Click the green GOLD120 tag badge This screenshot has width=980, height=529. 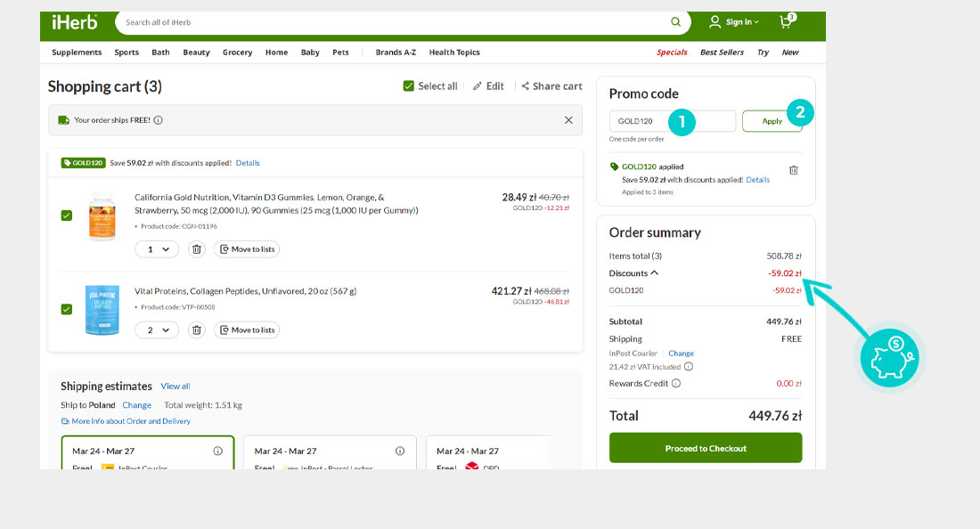(83, 163)
